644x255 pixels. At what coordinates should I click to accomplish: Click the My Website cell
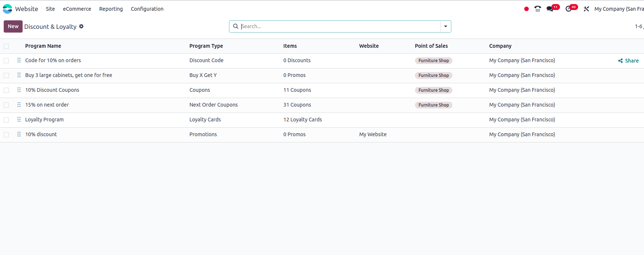point(373,134)
